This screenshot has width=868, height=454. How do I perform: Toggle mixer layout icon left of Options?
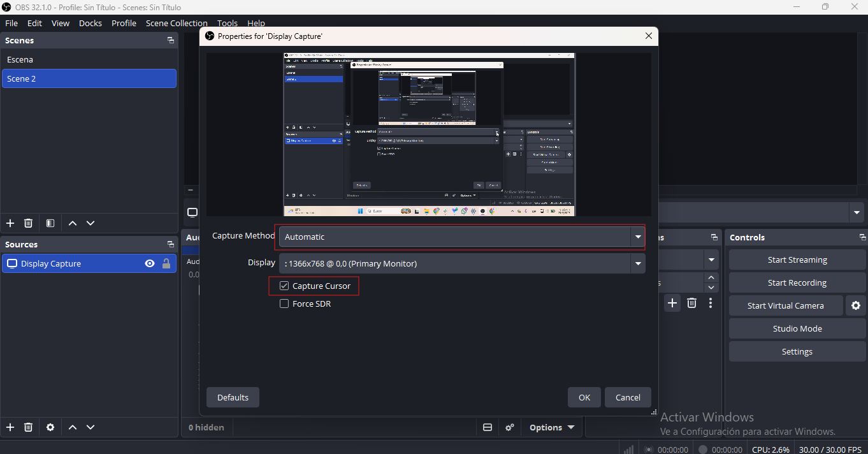point(488,427)
